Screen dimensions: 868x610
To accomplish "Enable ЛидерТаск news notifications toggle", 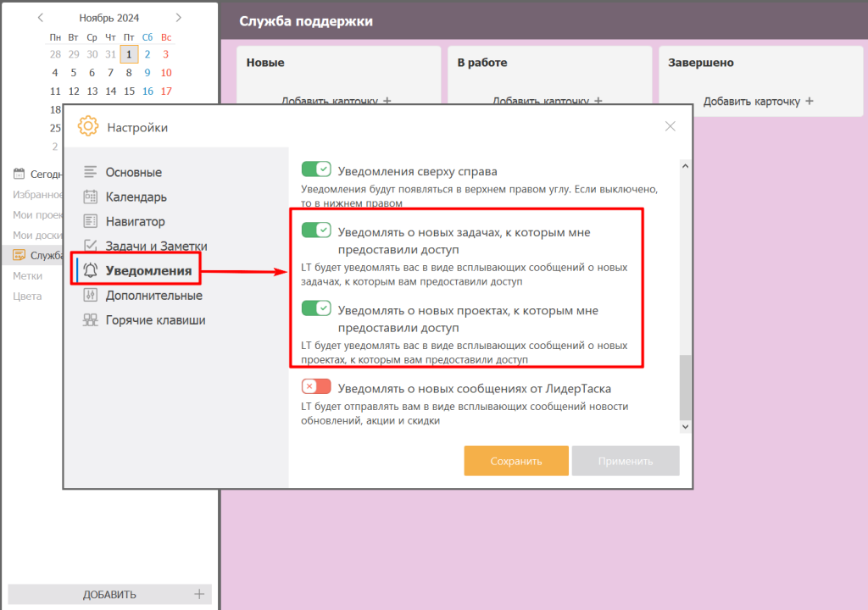I will [x=316, y=387].
